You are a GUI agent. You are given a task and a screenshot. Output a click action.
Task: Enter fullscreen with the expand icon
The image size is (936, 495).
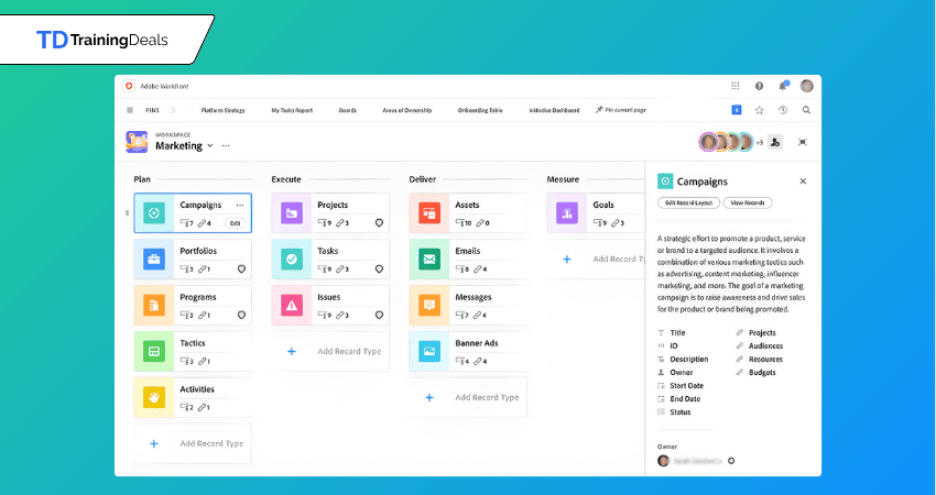tap(802, 142)
